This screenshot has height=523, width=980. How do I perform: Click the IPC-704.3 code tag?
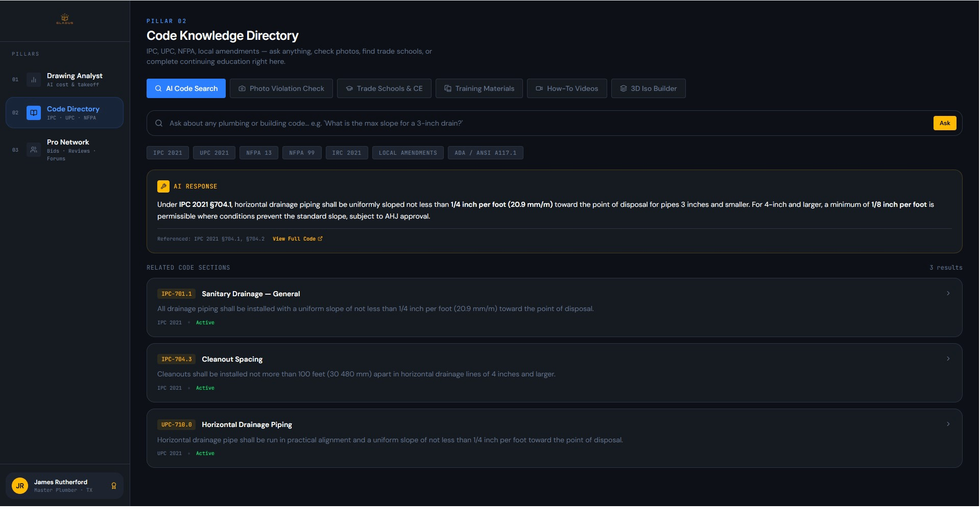(x=176, y=359)
